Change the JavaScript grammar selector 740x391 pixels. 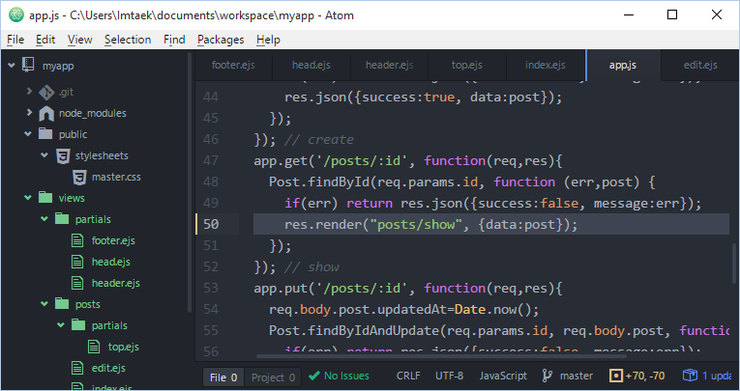[x=503, y=376]
